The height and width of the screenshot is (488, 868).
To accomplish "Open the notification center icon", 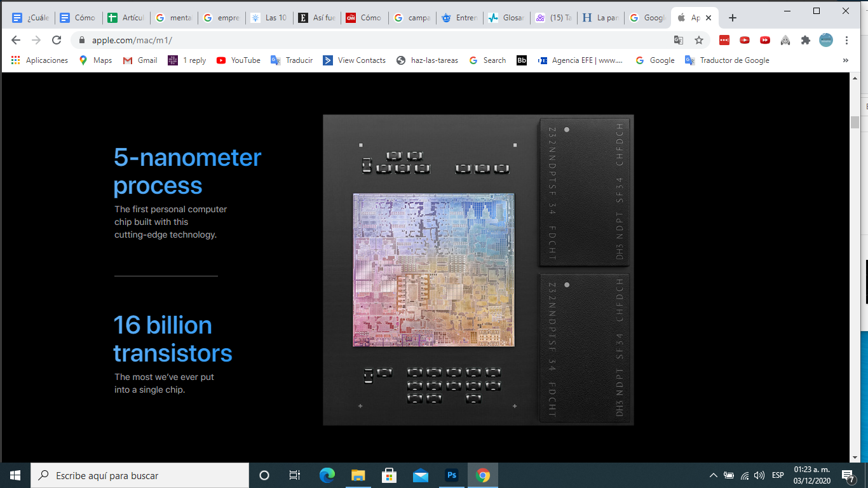I will tap(848, 475).
